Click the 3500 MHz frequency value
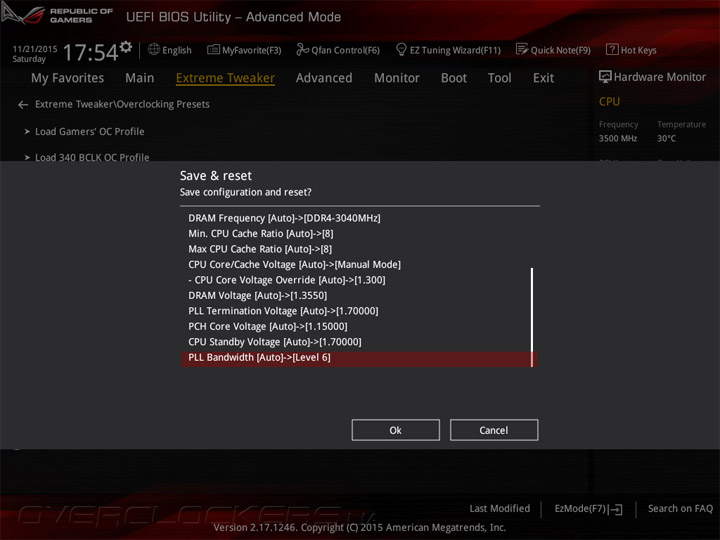This screenshot has height=540, width=720. [x=618, y=138]
